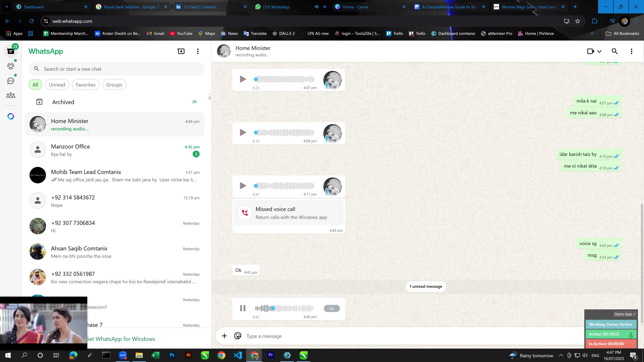
Task: Open the chat list three-dot menu
Action: click(198, 51)
